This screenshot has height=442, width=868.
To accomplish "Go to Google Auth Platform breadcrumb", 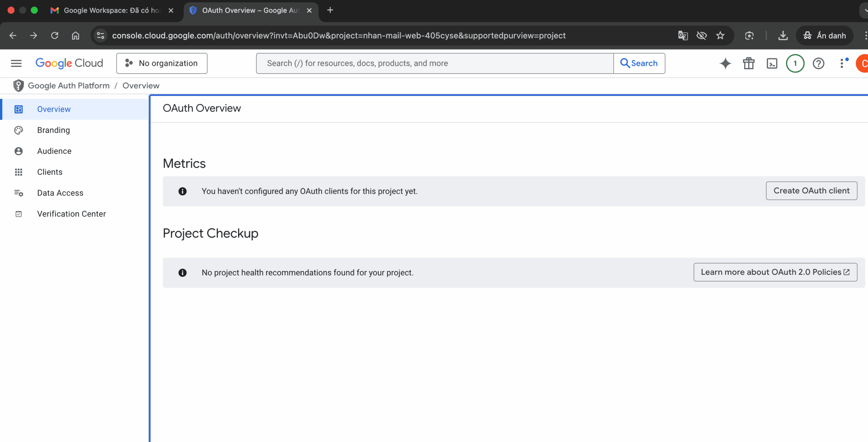I will point(69,86).
